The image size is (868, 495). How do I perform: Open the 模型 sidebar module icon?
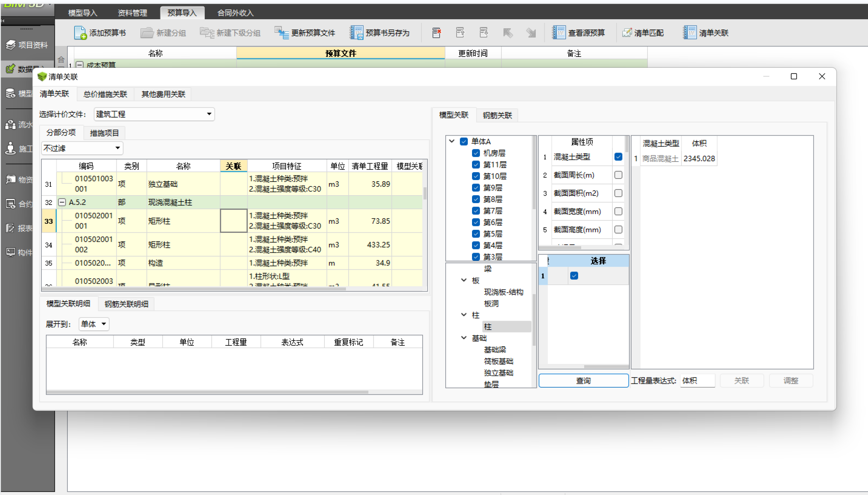point(11,93)
